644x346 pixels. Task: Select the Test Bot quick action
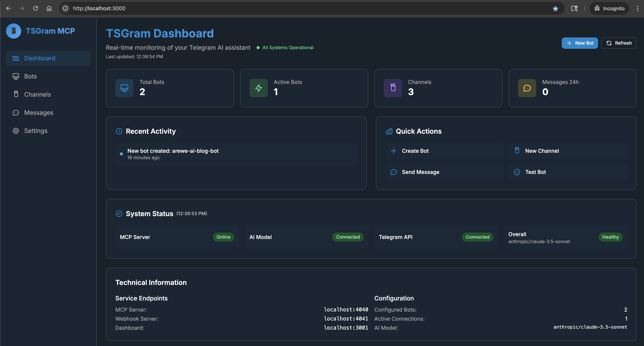[x=535, y=172]
